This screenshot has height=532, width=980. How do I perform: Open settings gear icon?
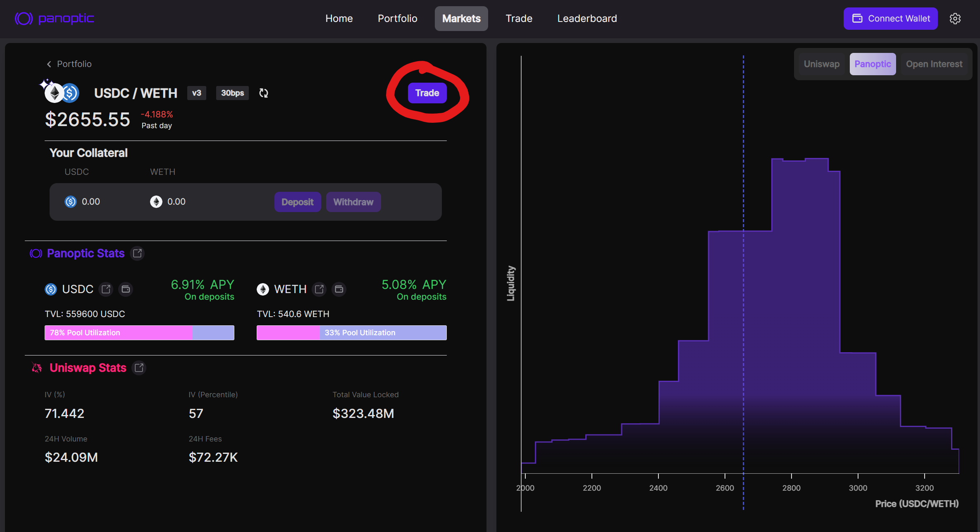(x=955, y=19)
